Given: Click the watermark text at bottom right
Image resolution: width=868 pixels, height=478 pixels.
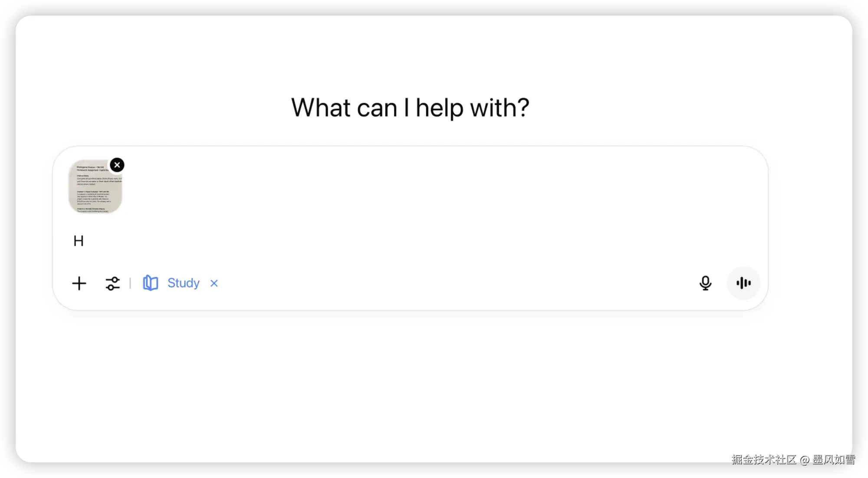Looking at the screenshot, I should [x=793, y=459].
